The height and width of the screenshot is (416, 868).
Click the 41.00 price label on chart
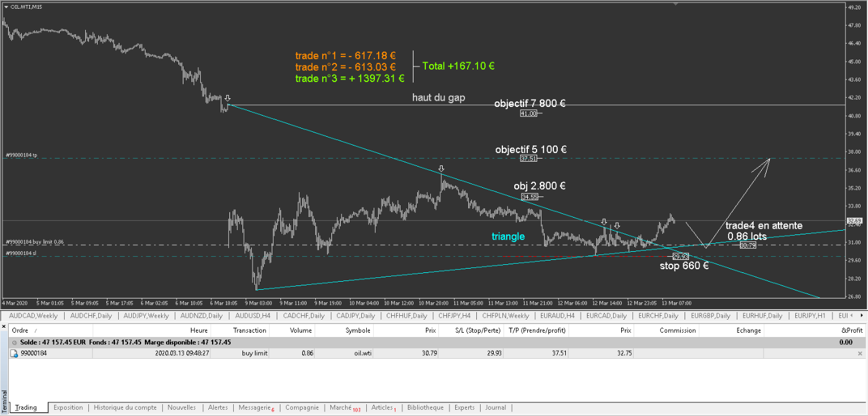pyautogui.click(x=529, y=113)
